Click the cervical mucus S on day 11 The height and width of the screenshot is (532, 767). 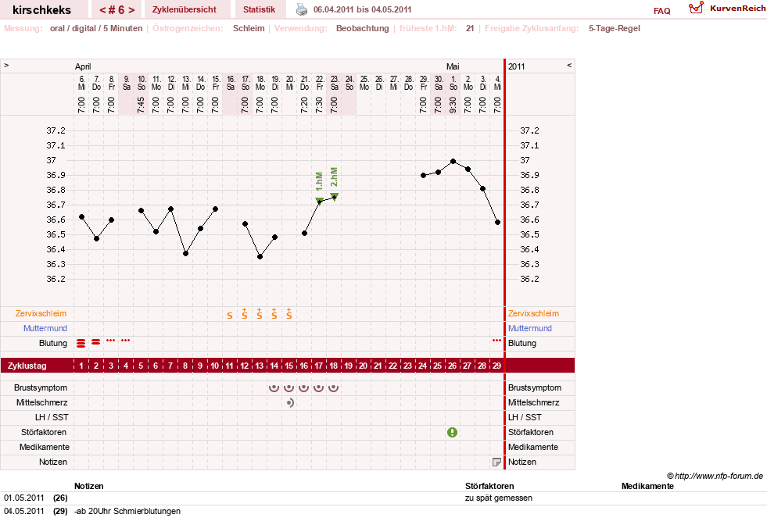pos(229,316)
